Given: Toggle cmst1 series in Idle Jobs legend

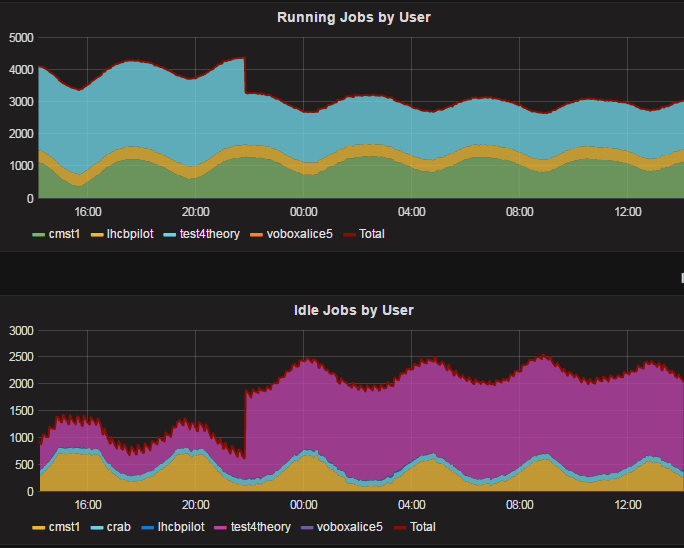Looking at the screenshot, I should point(65,527).
